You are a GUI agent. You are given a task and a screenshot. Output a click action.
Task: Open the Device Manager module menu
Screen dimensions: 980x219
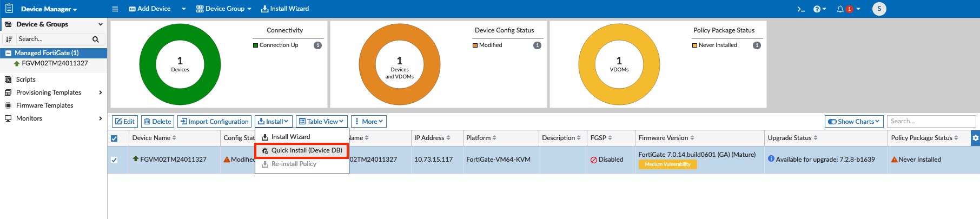[49, 9]
